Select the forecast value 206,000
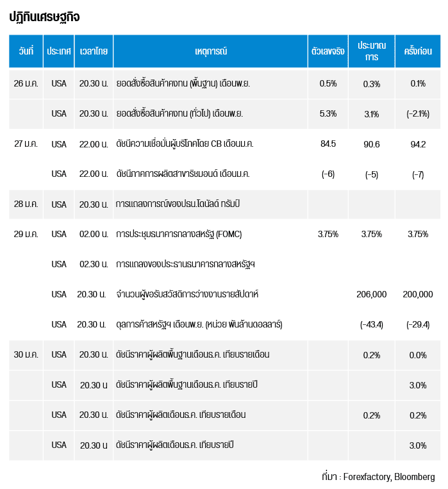This screenshot has width=448, height=489. tap(372, 294)
